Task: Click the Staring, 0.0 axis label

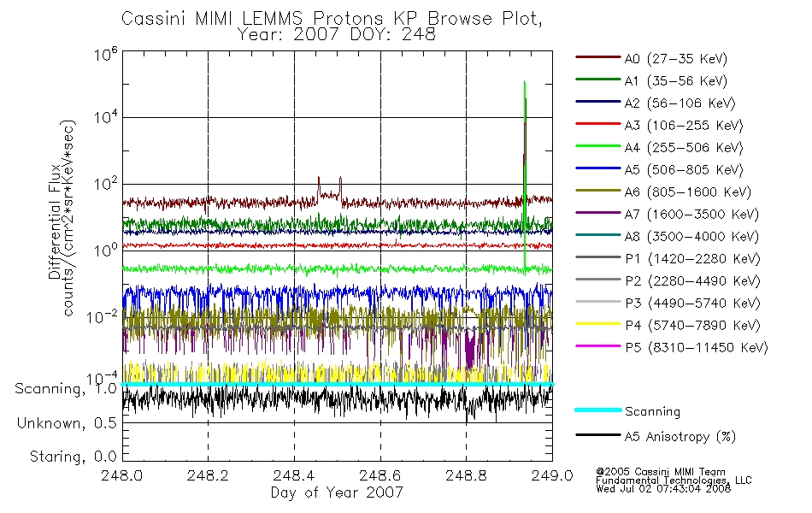Action: [x=73, y=457]
